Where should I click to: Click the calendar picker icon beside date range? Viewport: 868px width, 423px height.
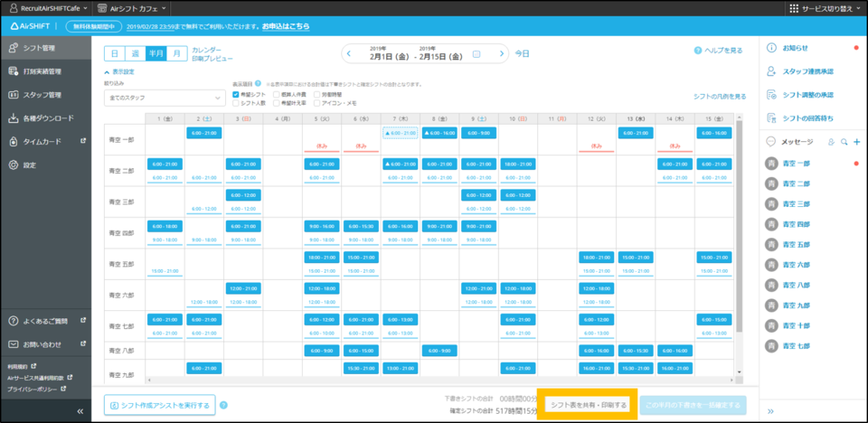pos(477,53)
